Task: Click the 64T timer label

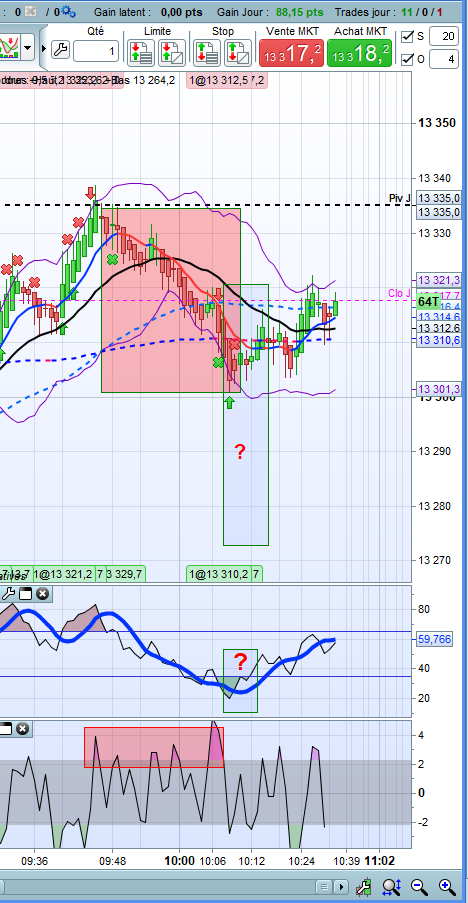Action: tap(429, 302)
